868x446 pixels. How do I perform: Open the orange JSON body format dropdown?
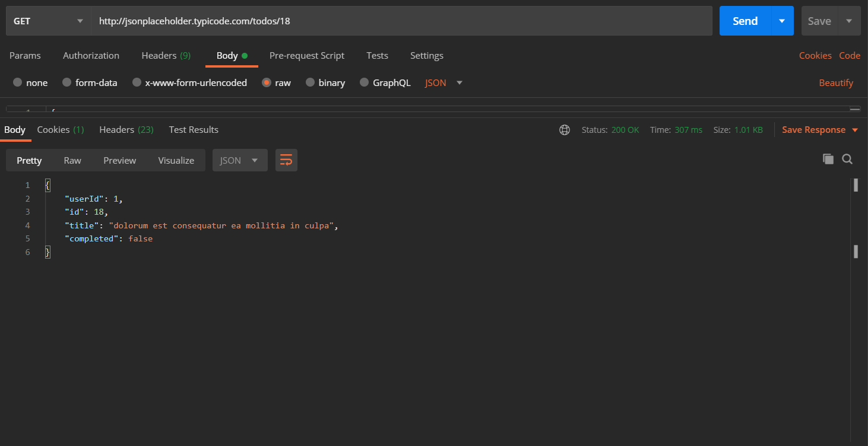click(x=443, y=82)
